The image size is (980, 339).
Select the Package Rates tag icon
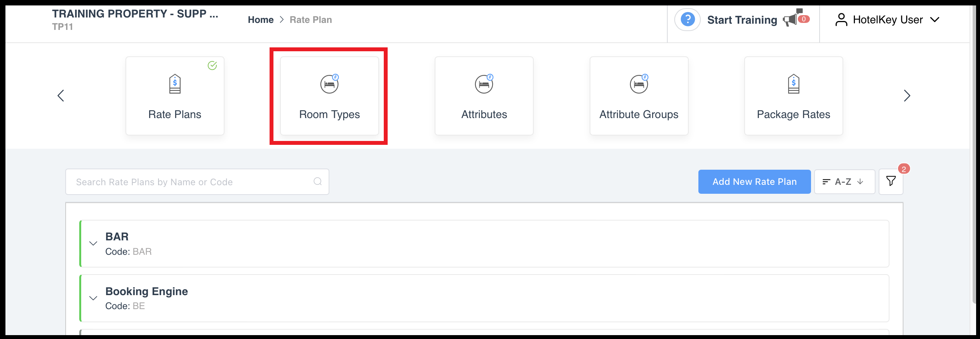(x=793, y=84)
